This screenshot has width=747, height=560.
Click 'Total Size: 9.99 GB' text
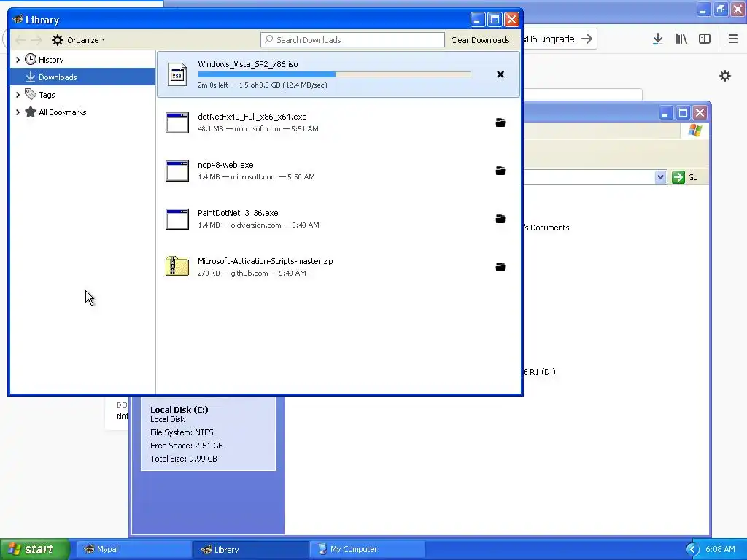(183, 459)
